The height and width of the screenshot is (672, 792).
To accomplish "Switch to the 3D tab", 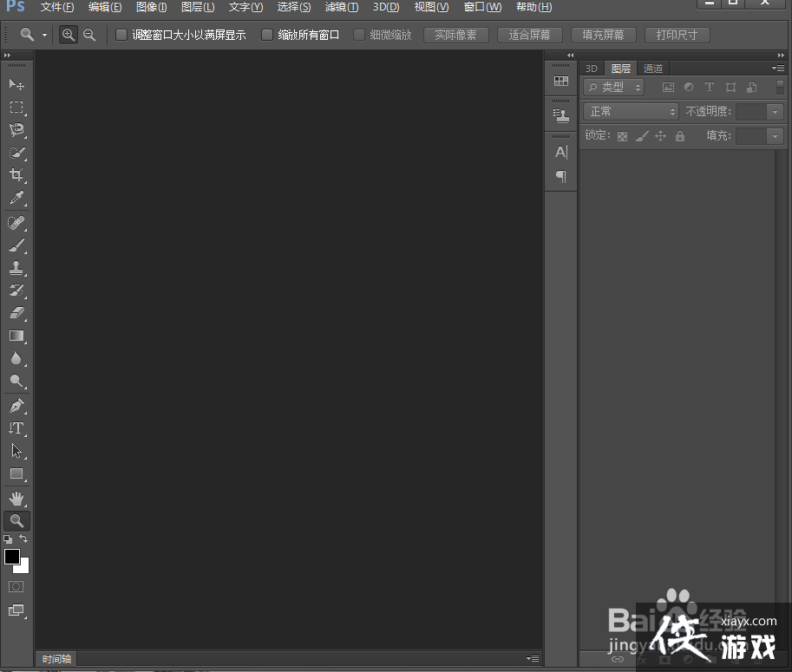I will tap(592, 69).
